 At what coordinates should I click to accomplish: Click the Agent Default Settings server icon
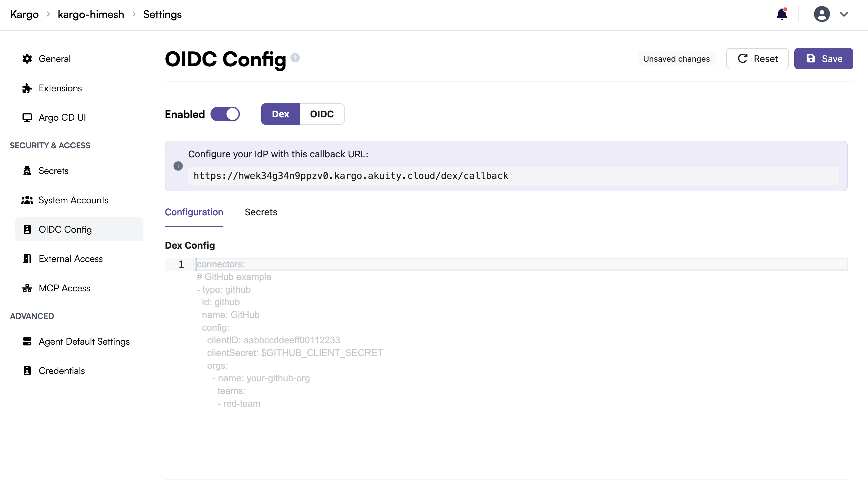click(x=27, y=341)
